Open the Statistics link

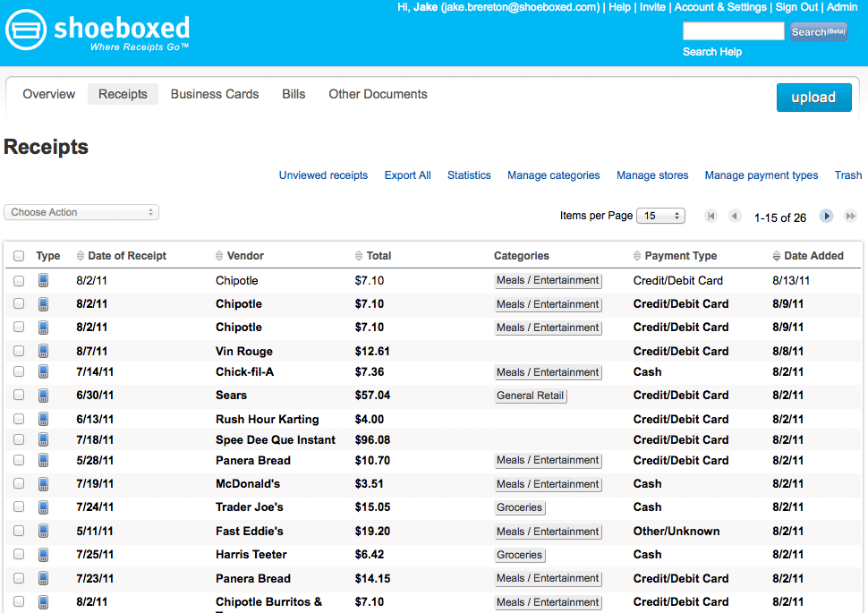[x=469, y=175]
